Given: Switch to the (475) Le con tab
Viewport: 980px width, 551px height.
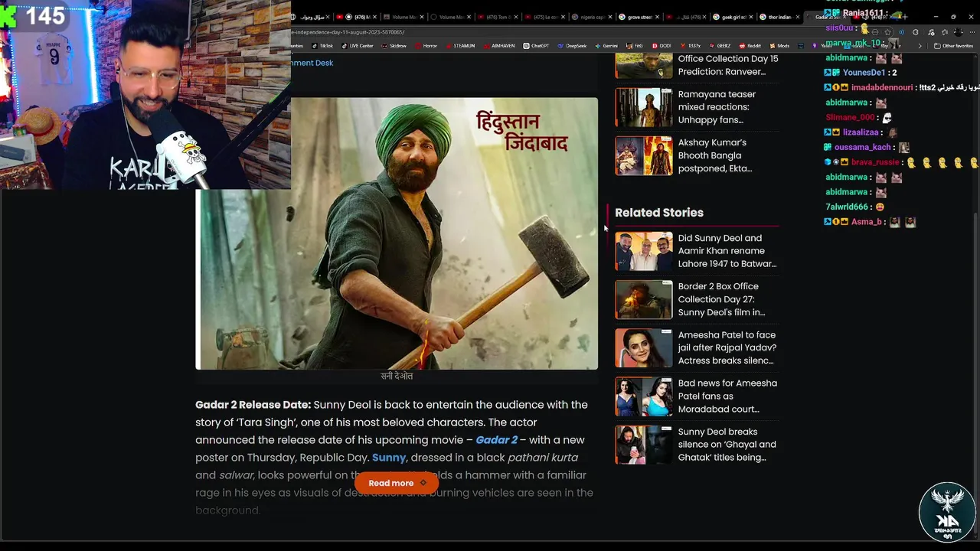Looking at the screenshot, I should point(544,17).
